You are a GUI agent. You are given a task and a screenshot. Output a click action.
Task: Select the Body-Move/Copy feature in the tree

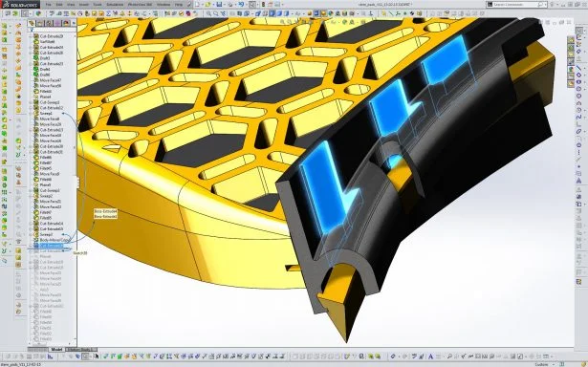point(52,240)
